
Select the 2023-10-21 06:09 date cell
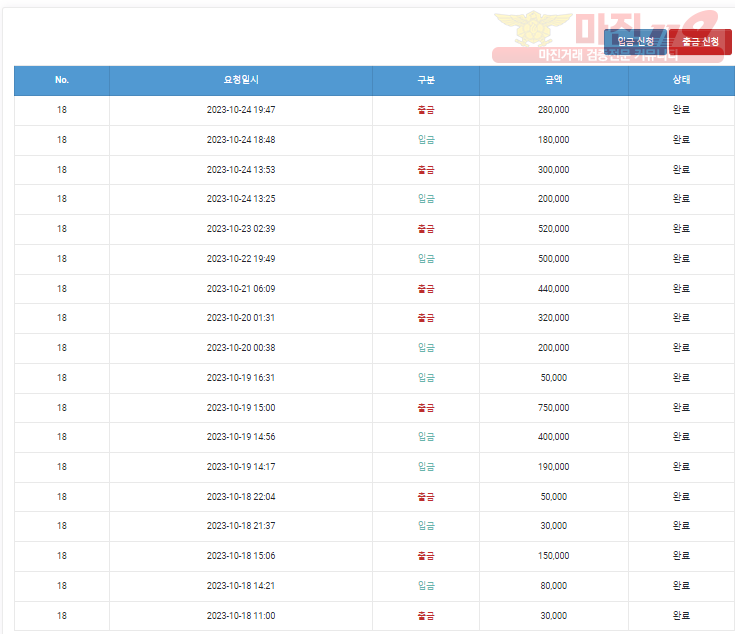241,288
